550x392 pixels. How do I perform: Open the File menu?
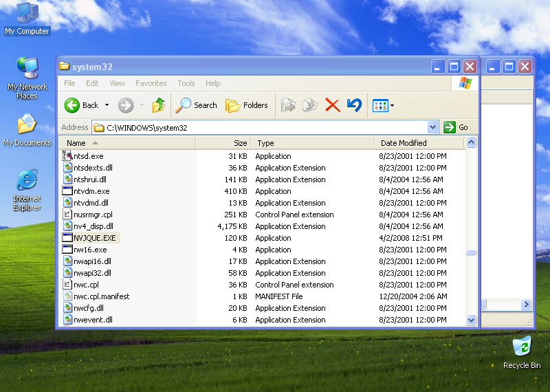click(x=69, y=83)
